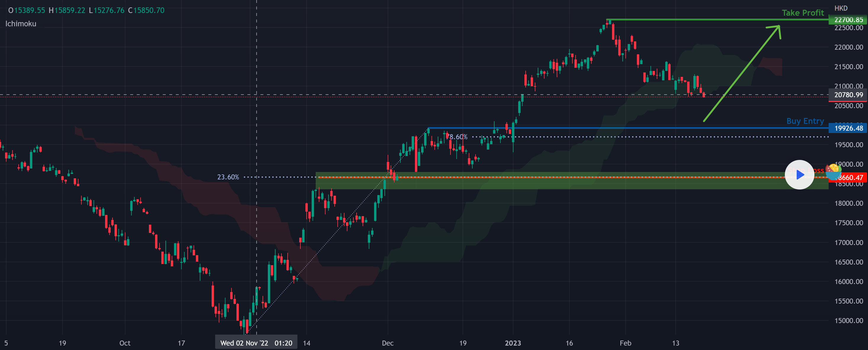Viewport: 868px width, 350px height.
Task: Click the closing value C15850.70 readout
Action: [x=146, y=10]
